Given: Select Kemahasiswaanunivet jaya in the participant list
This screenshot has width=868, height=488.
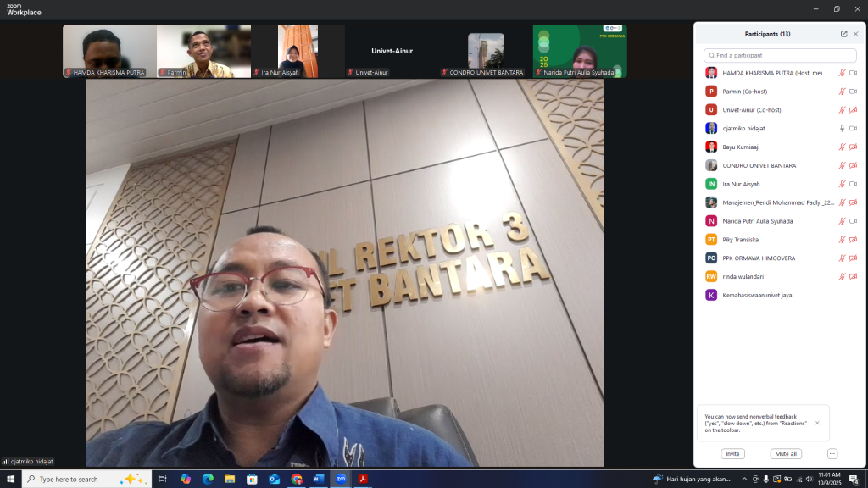Looking at the screenshot, I should tap(756, 296).
